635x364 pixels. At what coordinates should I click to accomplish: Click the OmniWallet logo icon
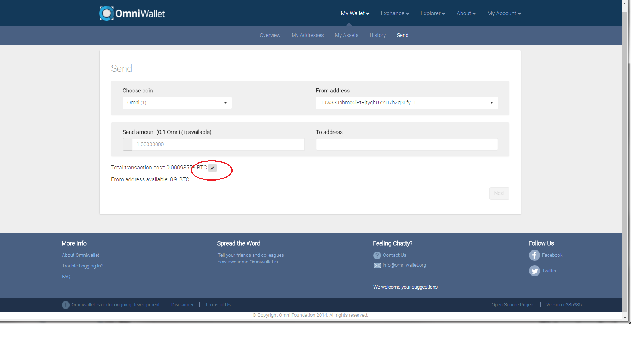tap(106, 13)
